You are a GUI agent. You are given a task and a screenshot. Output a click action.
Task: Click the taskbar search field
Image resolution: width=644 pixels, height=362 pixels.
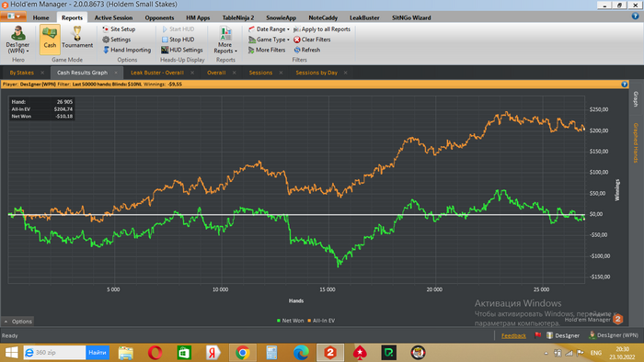[x=54, y=353]
